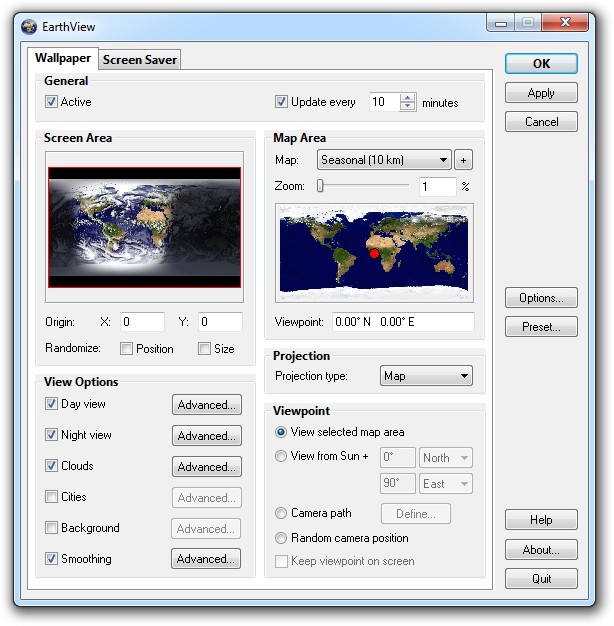Click the Zoom slider handle

(x=320, y=186)
